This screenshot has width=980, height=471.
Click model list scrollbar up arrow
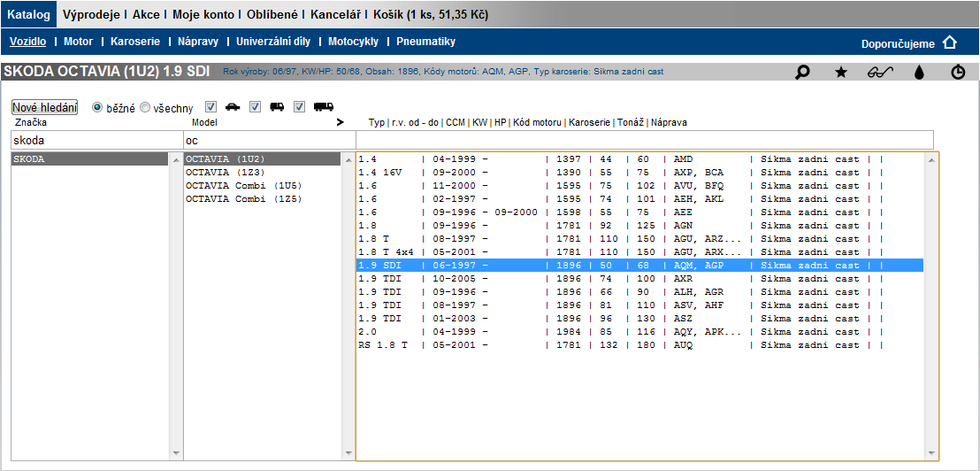pos(348,159)
